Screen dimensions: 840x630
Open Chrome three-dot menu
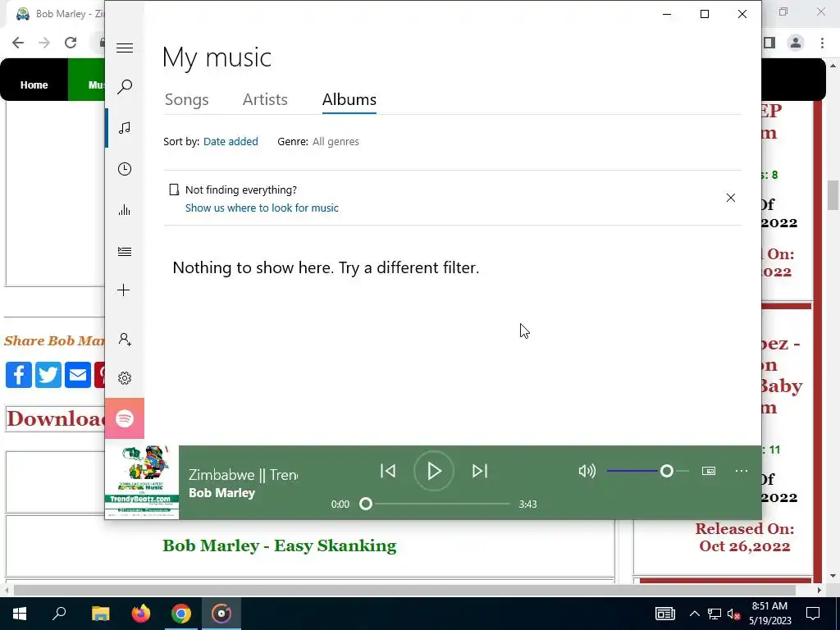pos(822,43)
